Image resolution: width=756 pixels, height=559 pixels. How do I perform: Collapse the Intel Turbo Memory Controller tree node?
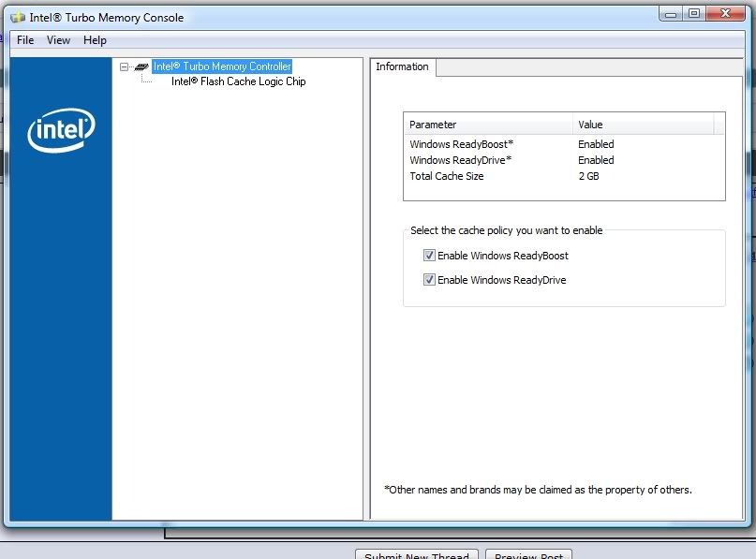pos(124,67)
